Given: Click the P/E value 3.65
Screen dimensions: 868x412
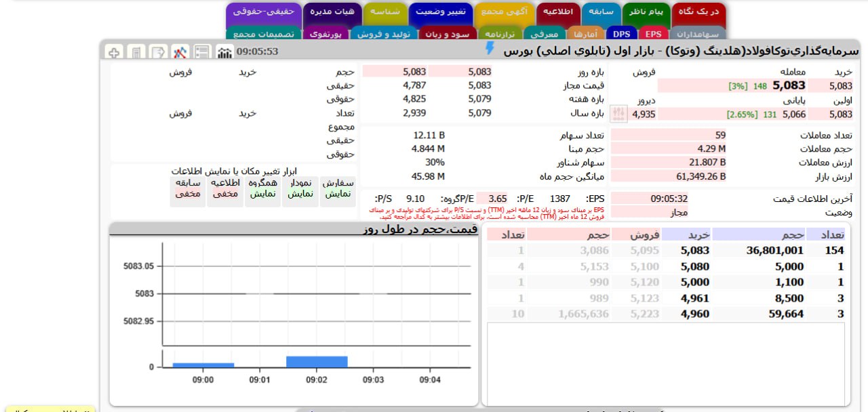Looking at the screenshot, I should tap(497, 199).
